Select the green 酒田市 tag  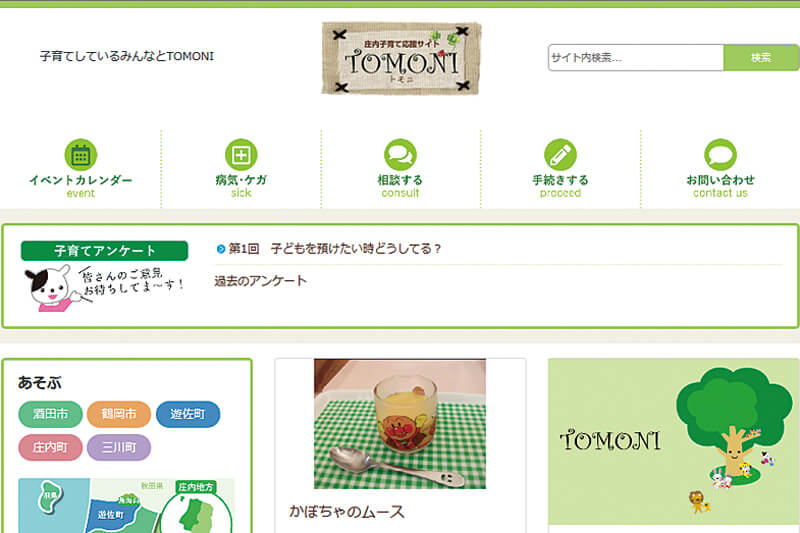[51, 414]
